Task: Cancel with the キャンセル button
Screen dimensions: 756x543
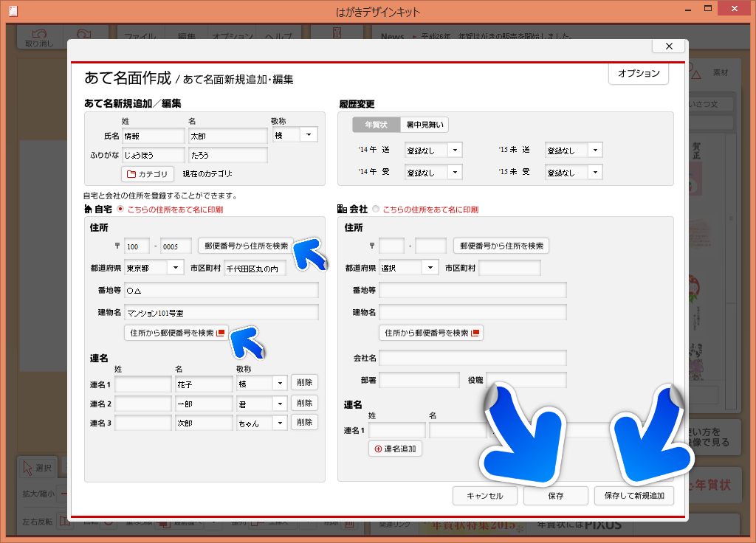Action: [484, 496]
